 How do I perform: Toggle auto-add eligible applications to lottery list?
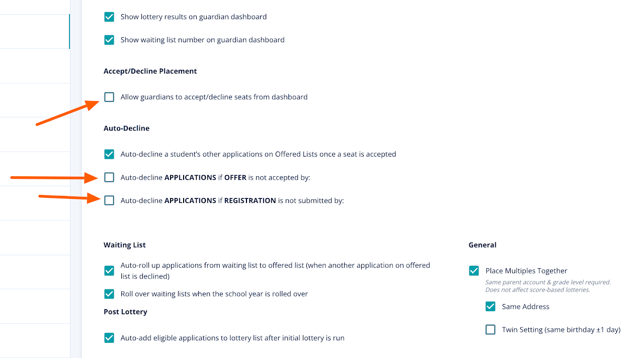tap(109, 338)
